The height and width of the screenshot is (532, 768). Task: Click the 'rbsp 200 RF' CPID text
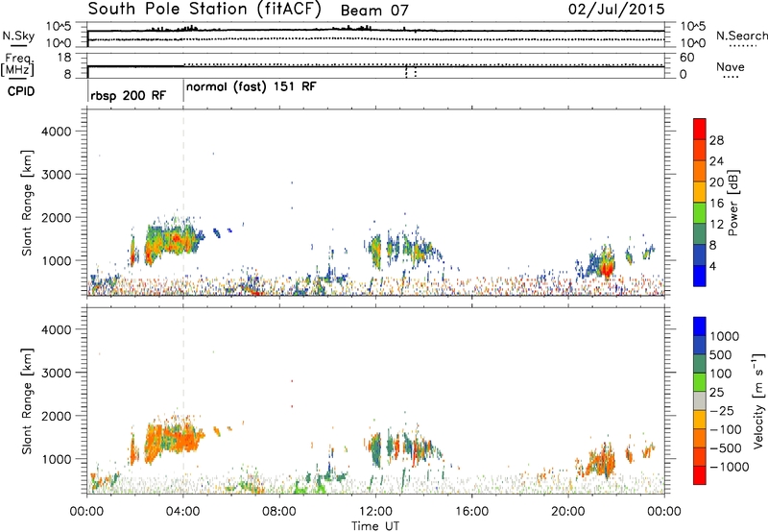pyautogui.click(x=129, y=95)
